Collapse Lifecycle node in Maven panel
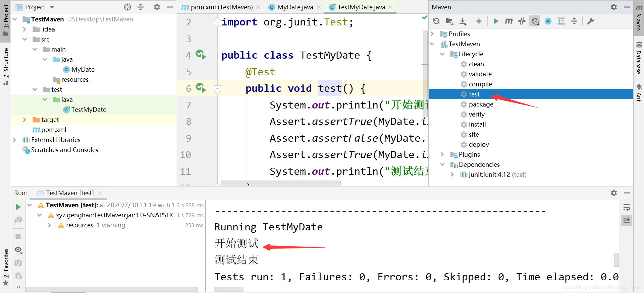This screenshot has width=644, height=293. [442, 54]
